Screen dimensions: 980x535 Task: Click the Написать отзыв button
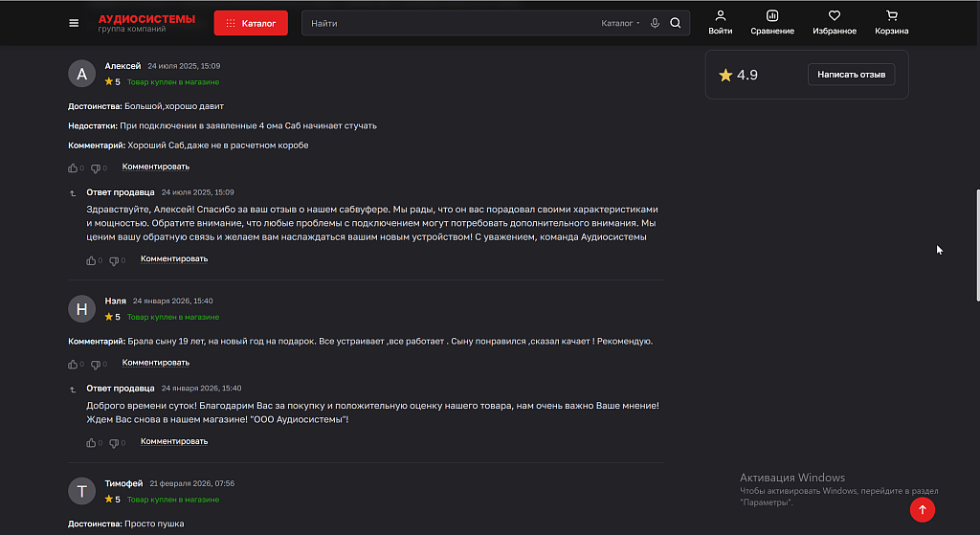pos(851,75)
